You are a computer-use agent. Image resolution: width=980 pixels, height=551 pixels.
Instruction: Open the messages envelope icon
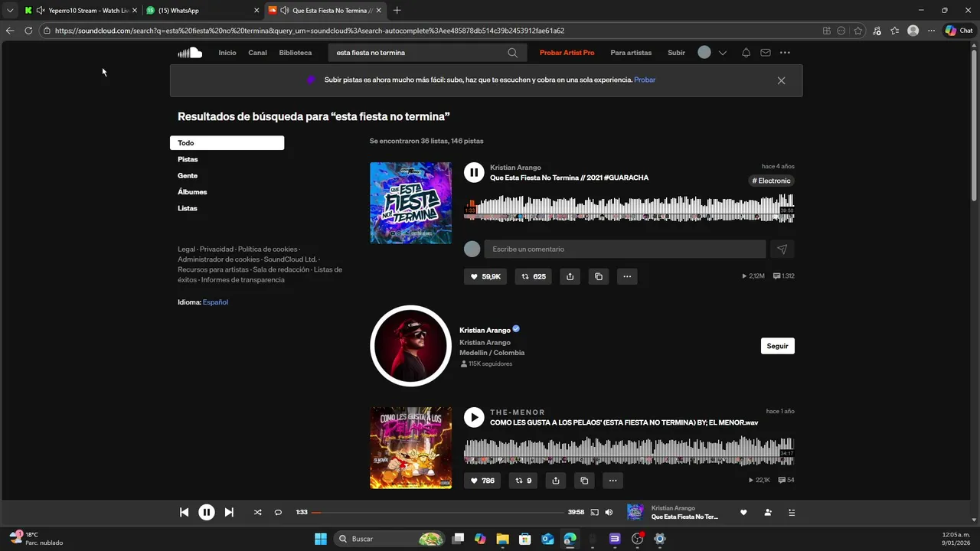[x=766, y=53]
